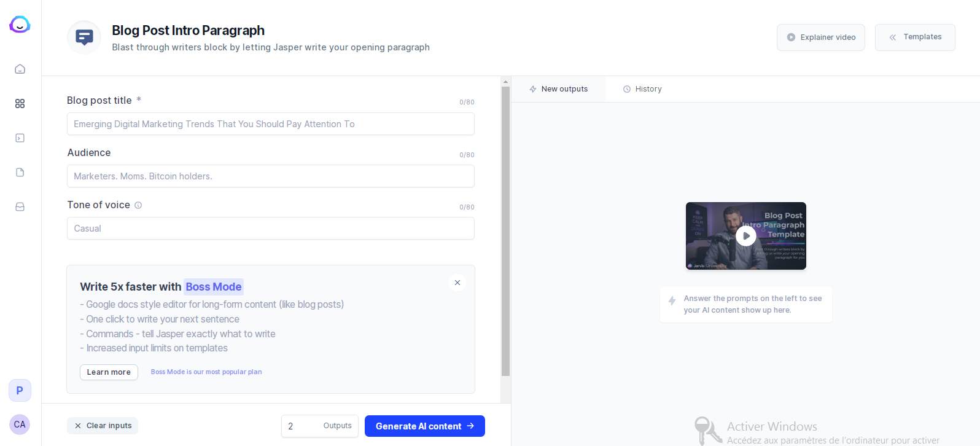
Task: Click the Answer the prompts hint text
Action: coord(753,304)
